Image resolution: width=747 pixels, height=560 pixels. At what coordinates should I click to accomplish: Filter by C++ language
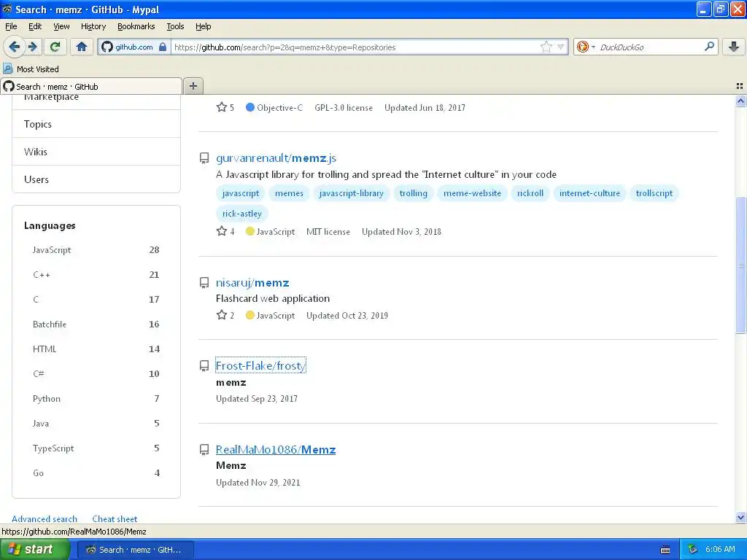[96, 274]
